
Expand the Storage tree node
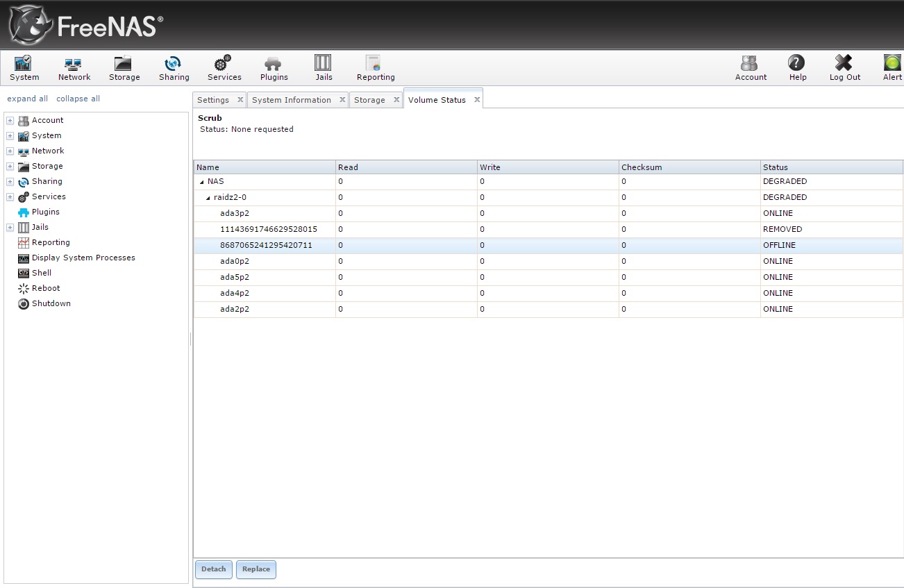(10, 167)
